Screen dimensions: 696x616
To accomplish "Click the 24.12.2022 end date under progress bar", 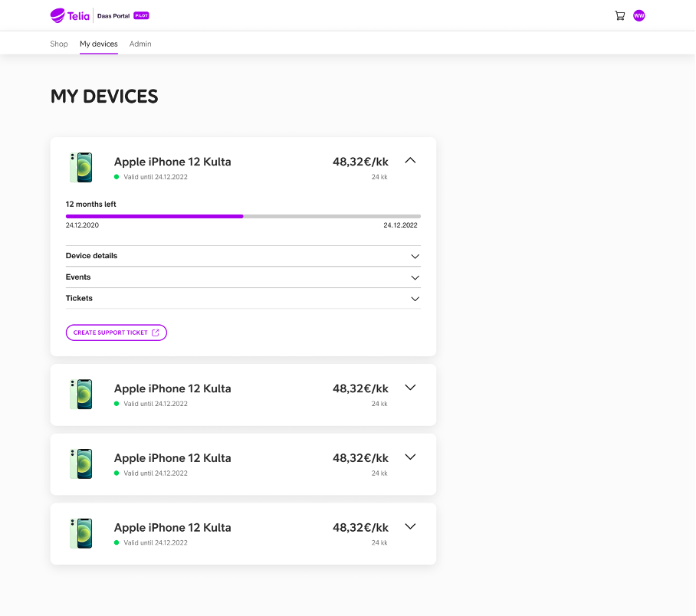I will (400, 225).
